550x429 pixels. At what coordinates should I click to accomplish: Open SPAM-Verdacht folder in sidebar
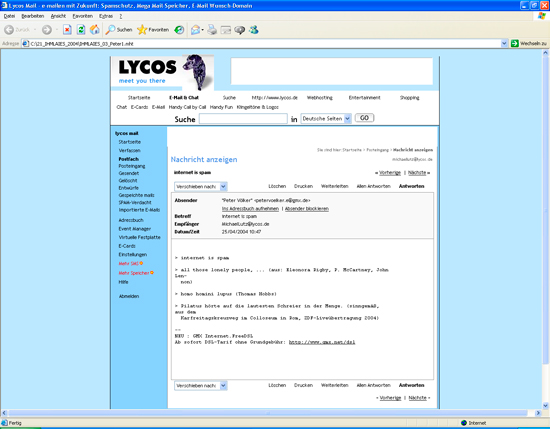point(135,202)
